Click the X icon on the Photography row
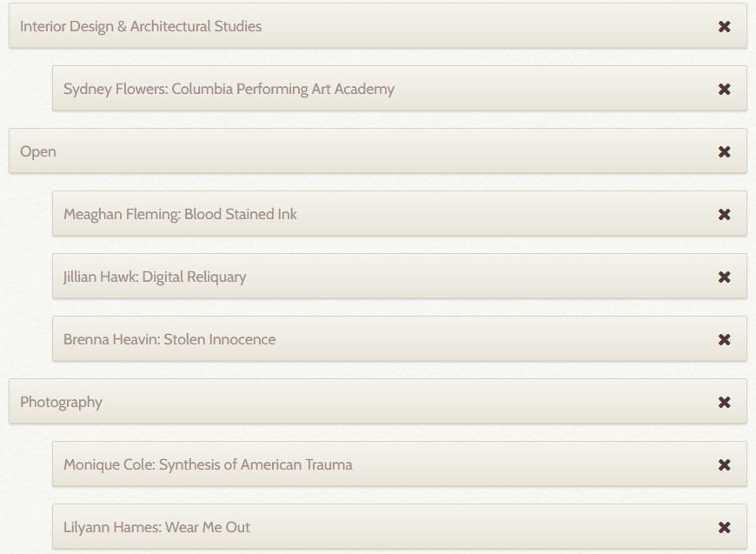This screenshot has height=554, width=756. click(724, 403)
